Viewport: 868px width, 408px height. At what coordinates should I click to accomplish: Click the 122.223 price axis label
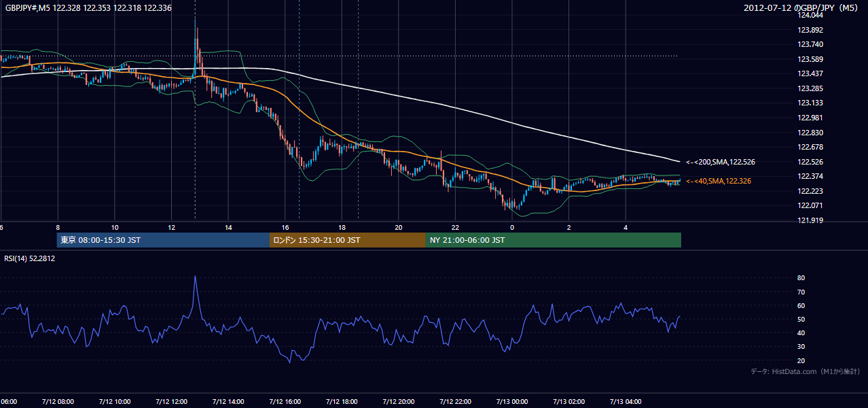(810, 191)
